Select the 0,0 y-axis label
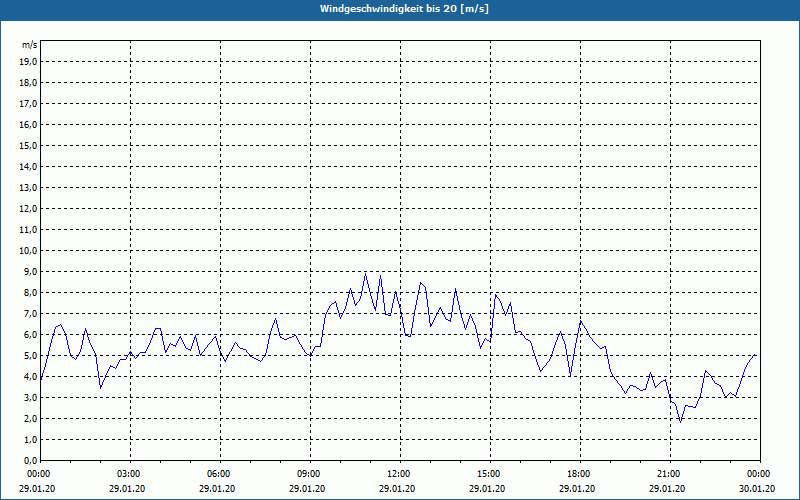The width and height of the screenshot is (800, 500). pyautogui.click(x=31, y=460)
